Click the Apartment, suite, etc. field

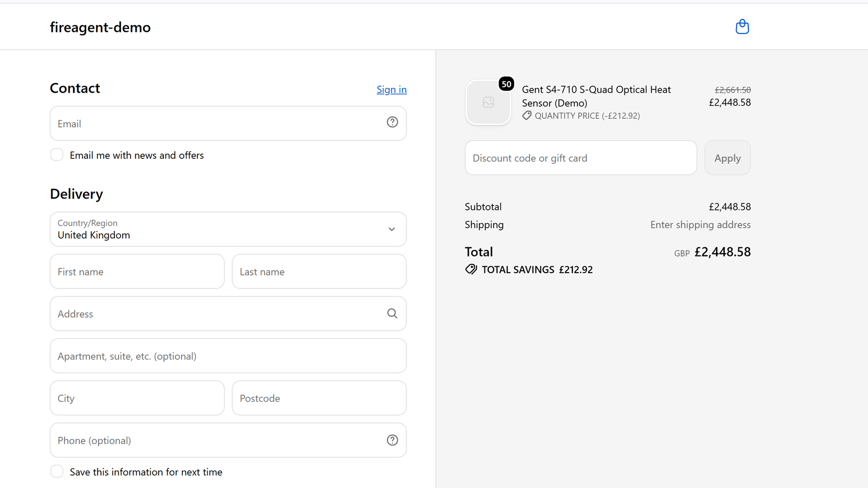228,356
